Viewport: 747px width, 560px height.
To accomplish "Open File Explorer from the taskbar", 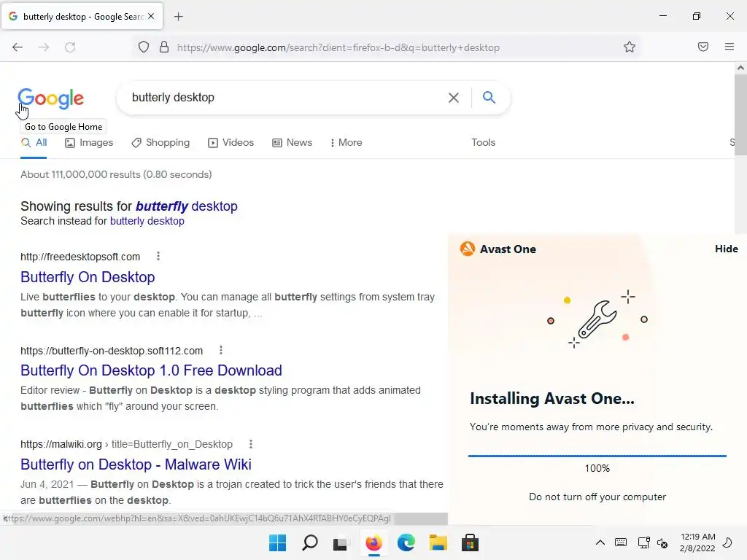I will pos(438,542).
